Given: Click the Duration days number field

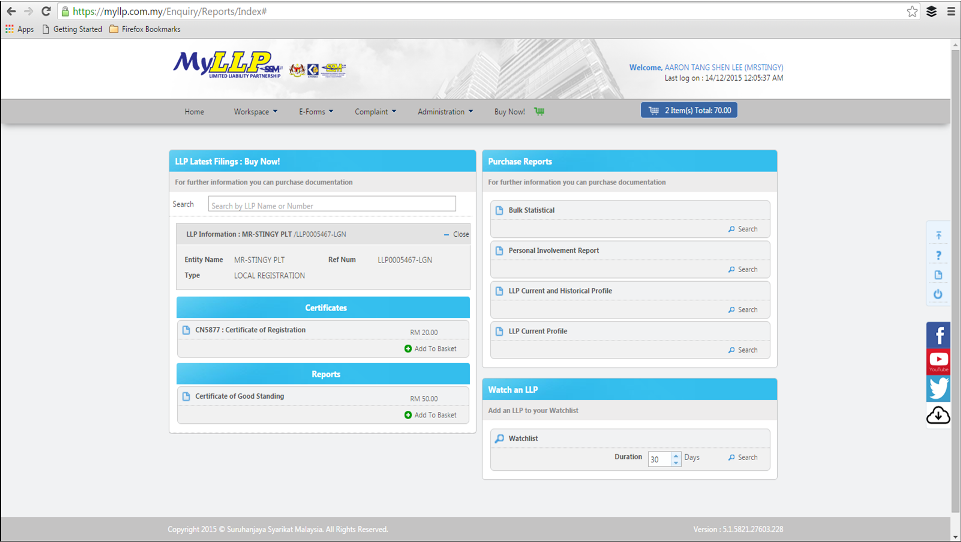Looking at the screenshot, I should coord(659,459).
